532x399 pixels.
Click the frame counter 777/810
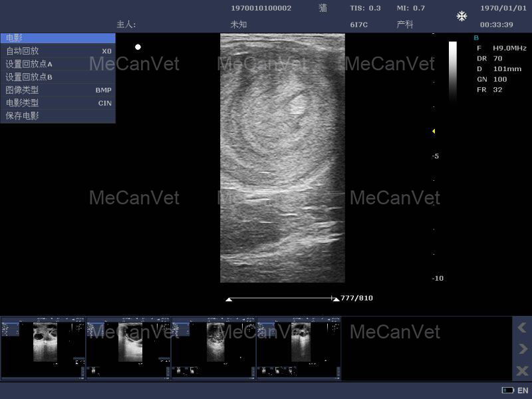356,298
